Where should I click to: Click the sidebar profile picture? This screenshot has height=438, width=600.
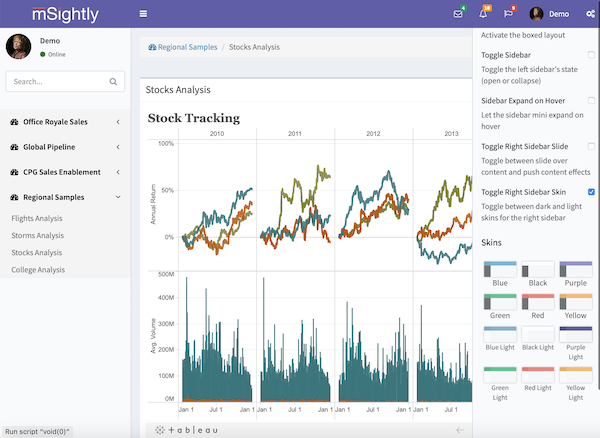point(18,47)
